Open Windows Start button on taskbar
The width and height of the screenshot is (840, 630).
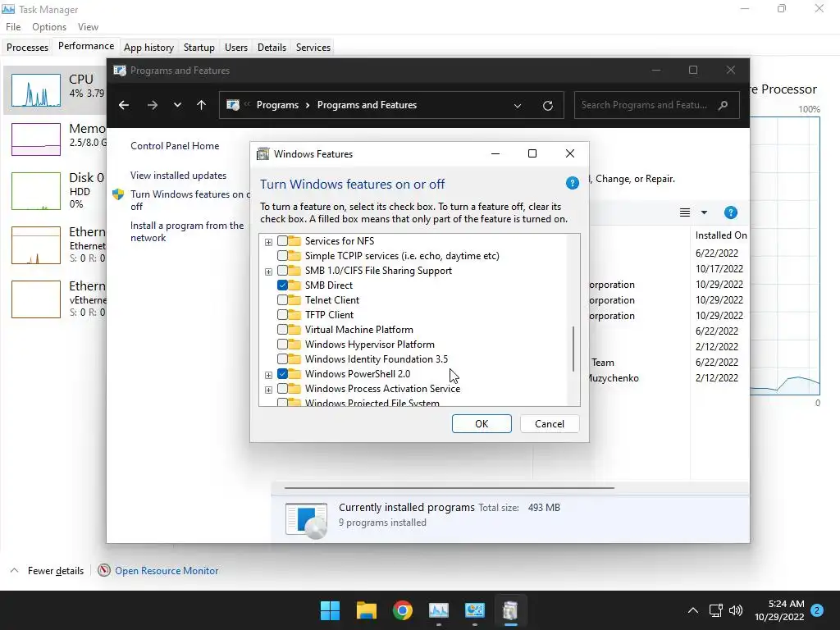click(x=330, y=610)
